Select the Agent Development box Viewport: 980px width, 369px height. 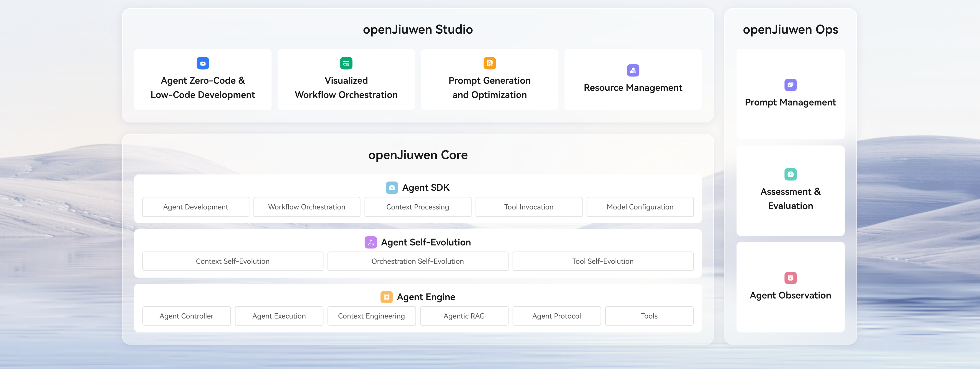tap(195, 207)
